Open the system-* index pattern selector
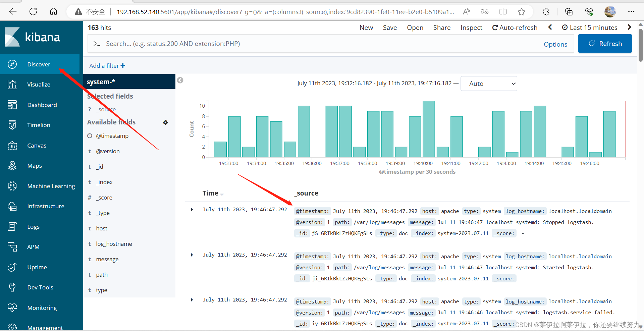 click(129, 81)
